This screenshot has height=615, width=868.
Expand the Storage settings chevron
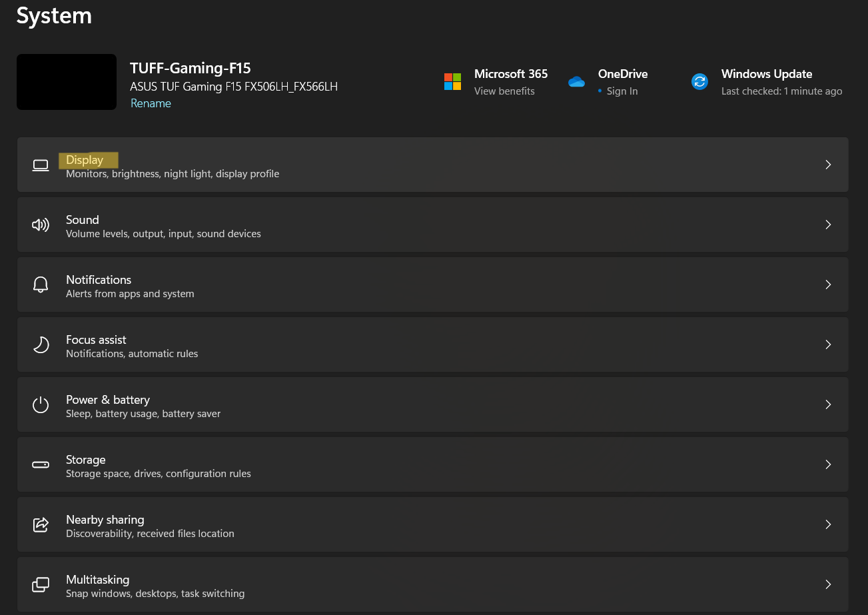tap(828, 464)
